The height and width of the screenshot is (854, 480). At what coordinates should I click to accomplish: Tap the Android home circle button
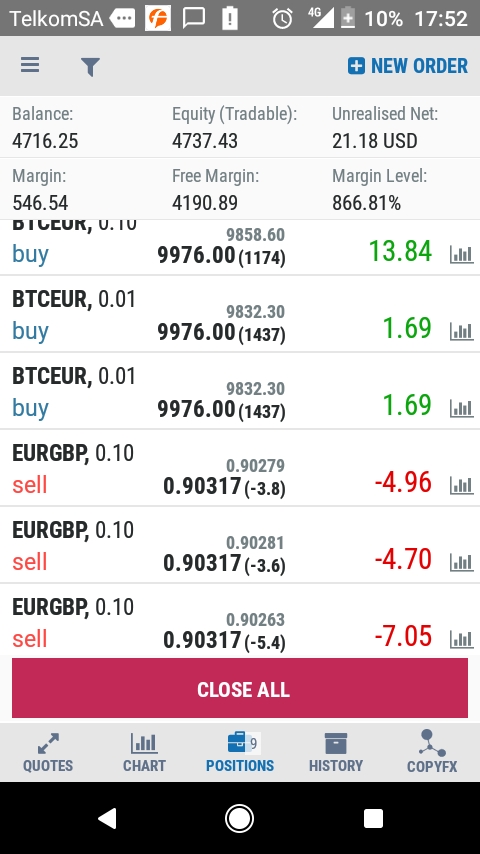tap(240, 818)
